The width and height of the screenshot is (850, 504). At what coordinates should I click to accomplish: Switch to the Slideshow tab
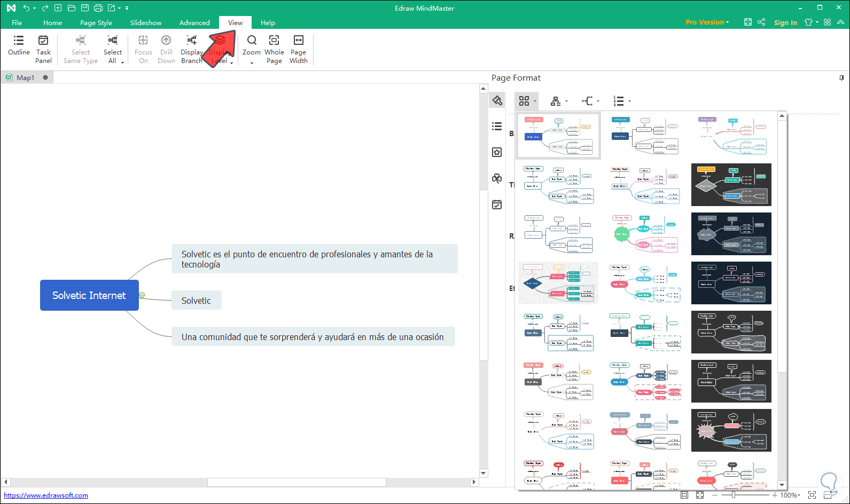146,22
